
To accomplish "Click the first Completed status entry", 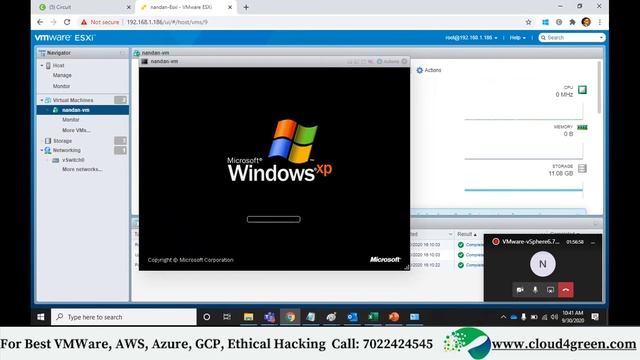I will click(470, 245).
